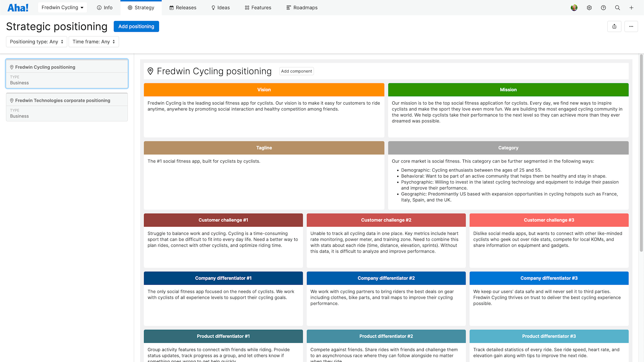644x362 pixels.
Task: Click the Aha! logo
Action: tap(18, 7)
